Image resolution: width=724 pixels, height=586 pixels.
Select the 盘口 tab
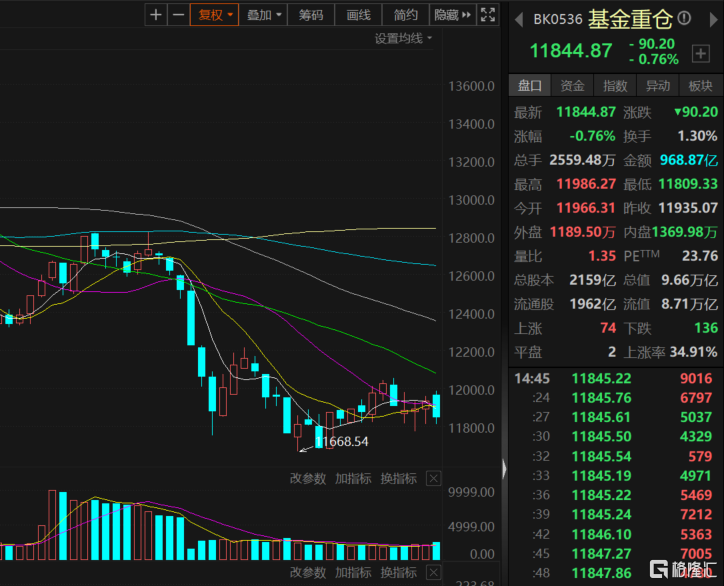tap(530, 85)
